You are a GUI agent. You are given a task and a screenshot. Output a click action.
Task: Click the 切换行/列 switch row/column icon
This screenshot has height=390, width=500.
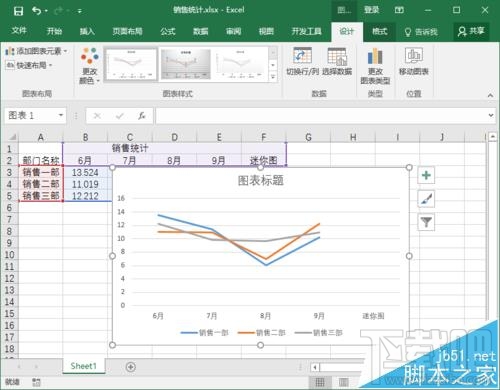click(302, 61)
